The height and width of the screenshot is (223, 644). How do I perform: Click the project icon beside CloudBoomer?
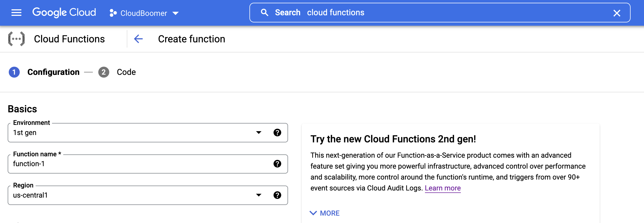click(x=113, y=13)
